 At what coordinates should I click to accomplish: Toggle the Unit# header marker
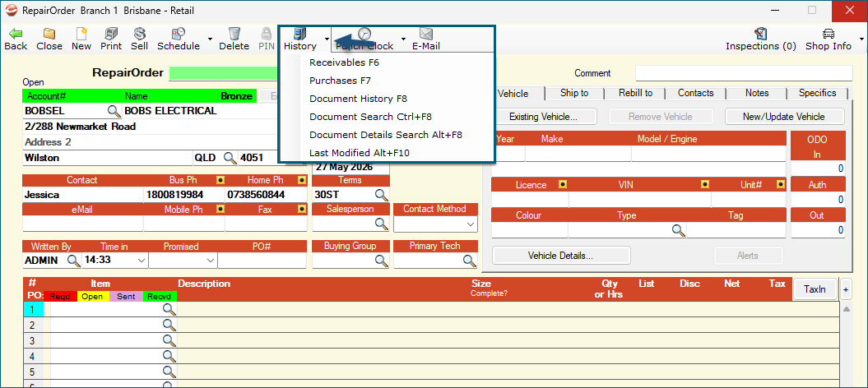(781, 185)
